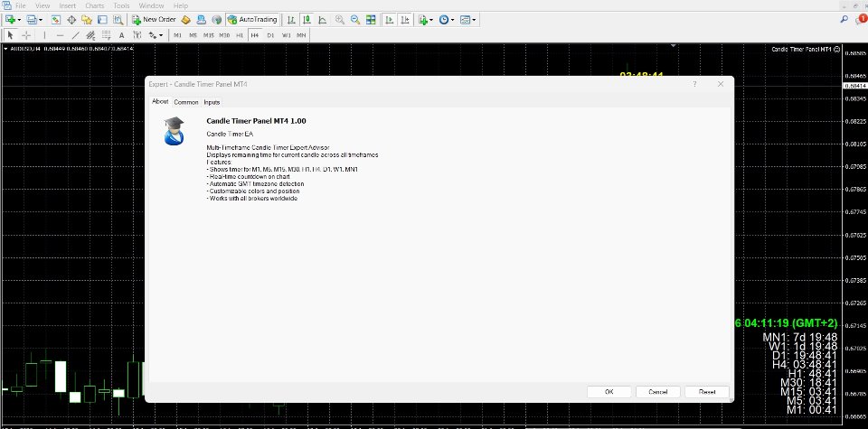
Task: Click the Reset button
Action: (x=707, y=392)
